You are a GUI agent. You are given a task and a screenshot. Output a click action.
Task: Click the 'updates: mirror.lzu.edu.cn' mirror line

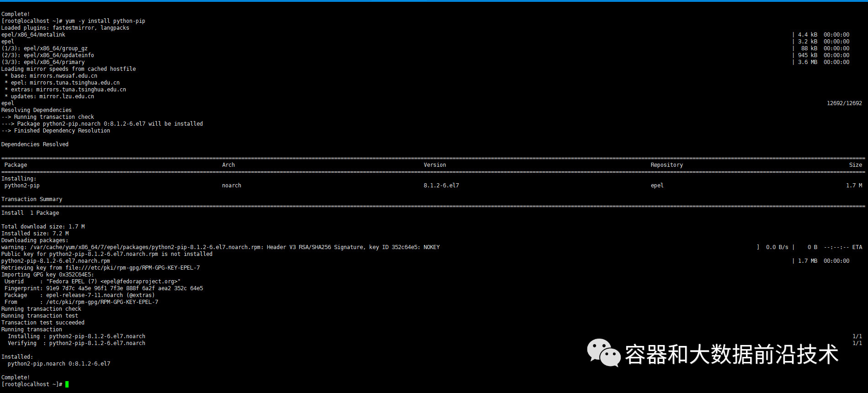(x=49, y=96)
